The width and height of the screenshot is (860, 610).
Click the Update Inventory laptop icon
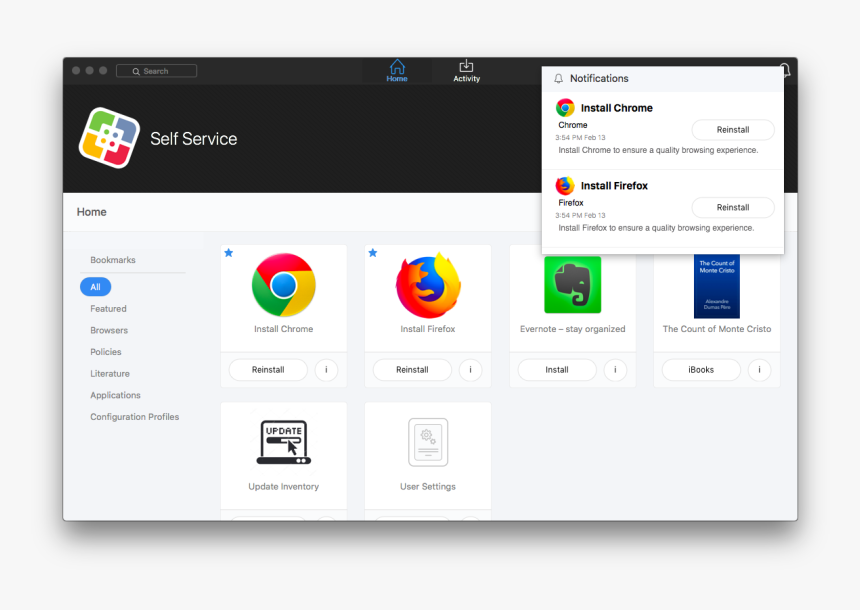point(283,441)
